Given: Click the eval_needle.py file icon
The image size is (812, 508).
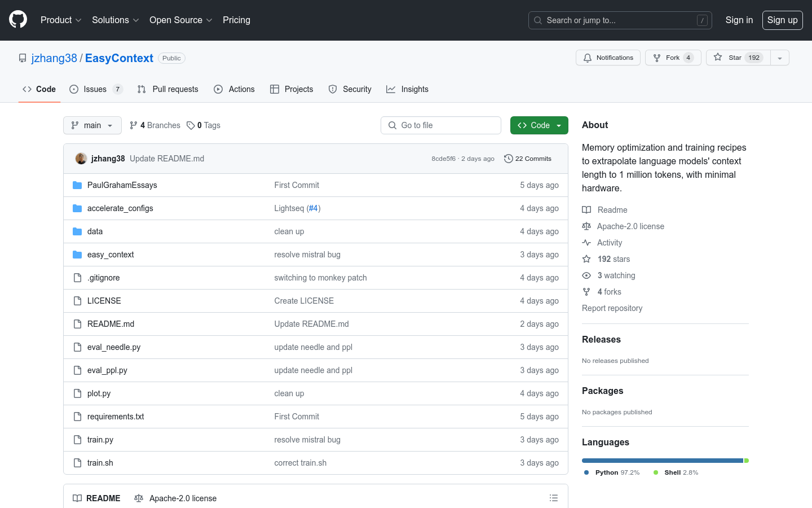Looking at the screenshot, I should (x=77, y=347).
